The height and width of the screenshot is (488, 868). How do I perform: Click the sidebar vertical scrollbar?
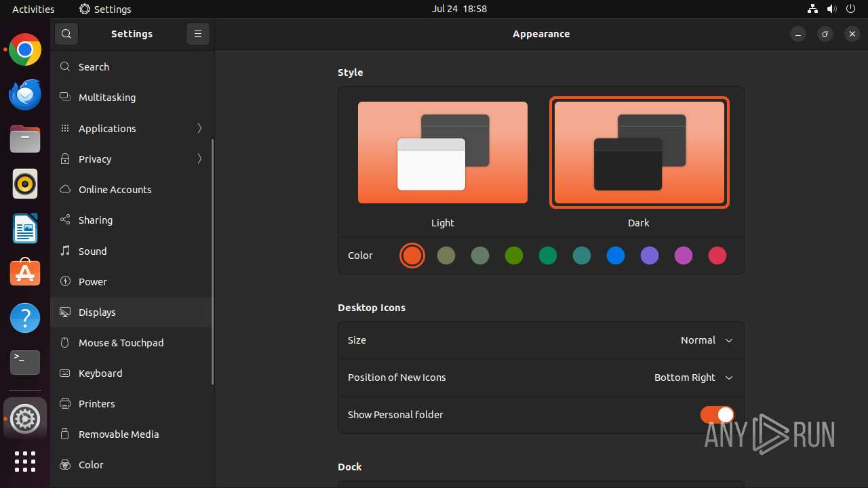213,262
